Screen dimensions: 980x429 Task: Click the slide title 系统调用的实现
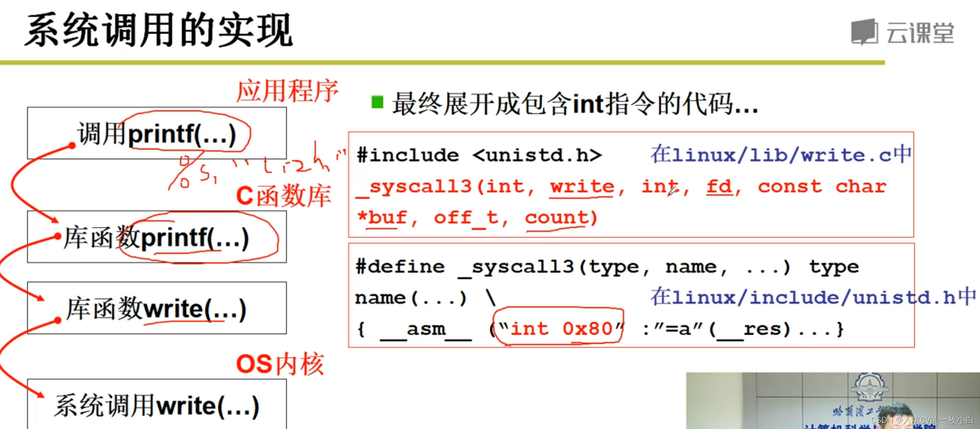coord(159,30)
